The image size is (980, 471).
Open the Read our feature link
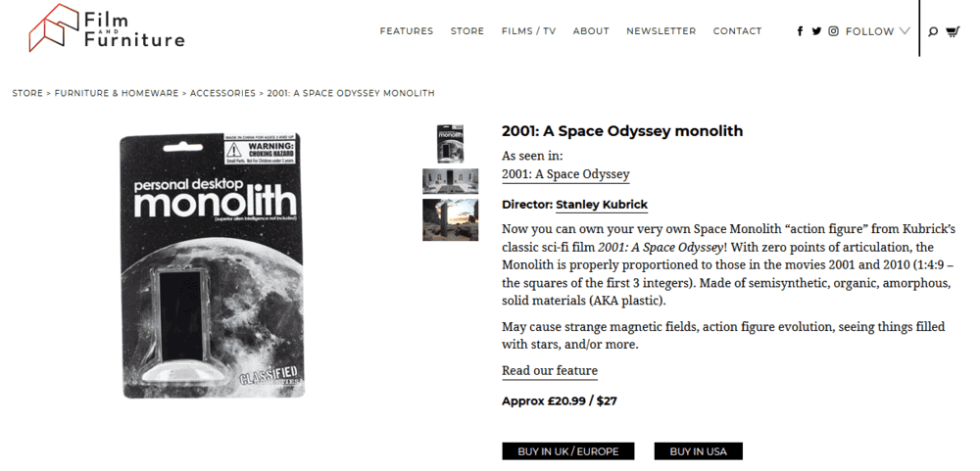(550, 371)
